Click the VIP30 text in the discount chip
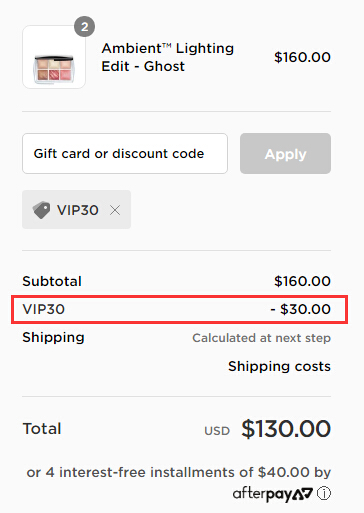 point(78,210)
